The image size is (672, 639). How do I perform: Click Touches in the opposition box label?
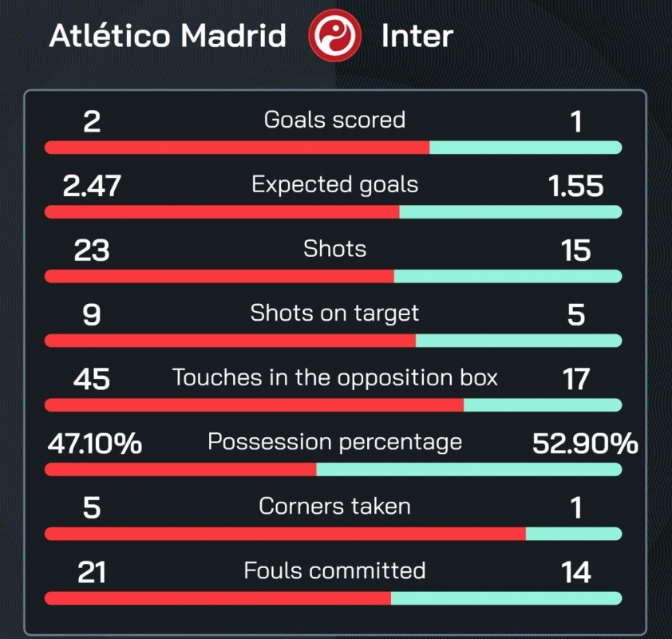334,378
